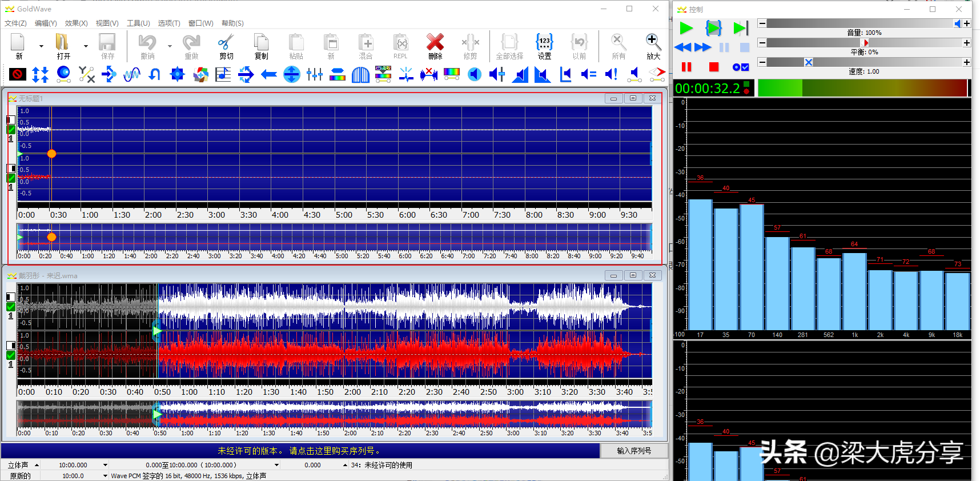
Task: Toggle 来迟.wma upper channel green checkbox
Action: (11, 307)
